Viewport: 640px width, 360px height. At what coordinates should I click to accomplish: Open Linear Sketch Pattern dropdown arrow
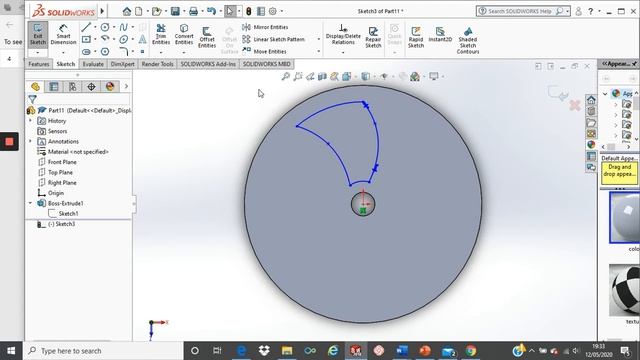[x=319, y=40]
